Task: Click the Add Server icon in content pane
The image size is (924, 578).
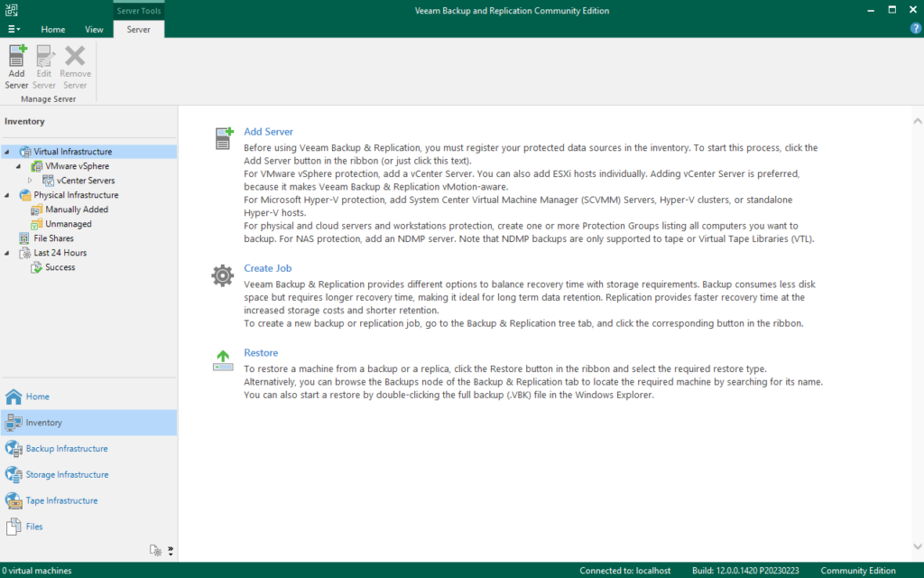Action: click(x=224, y=138)
